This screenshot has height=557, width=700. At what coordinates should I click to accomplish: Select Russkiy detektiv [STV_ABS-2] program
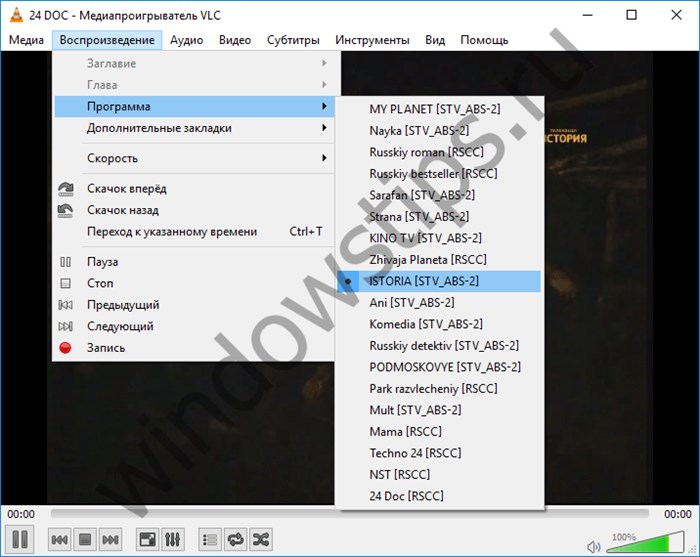(439, 345)
